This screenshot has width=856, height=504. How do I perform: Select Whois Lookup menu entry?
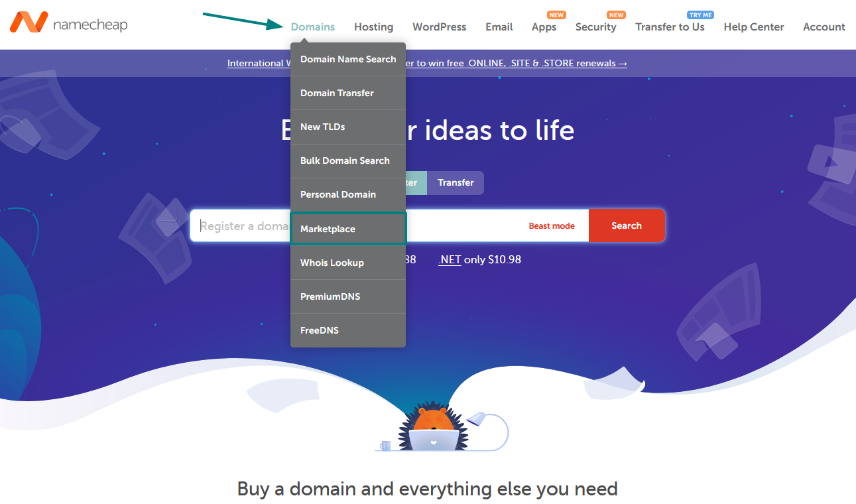[348, 263]
